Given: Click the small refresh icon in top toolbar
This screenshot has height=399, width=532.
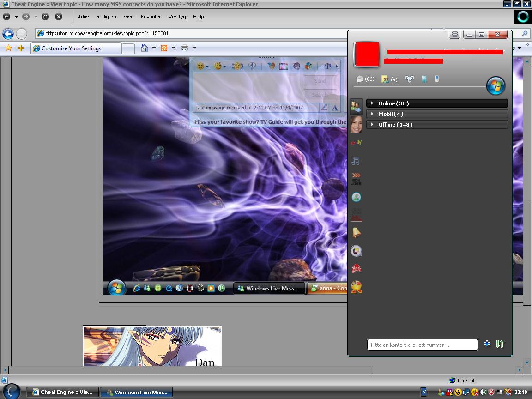Looking at the screenshot, I should coord(45,17).
